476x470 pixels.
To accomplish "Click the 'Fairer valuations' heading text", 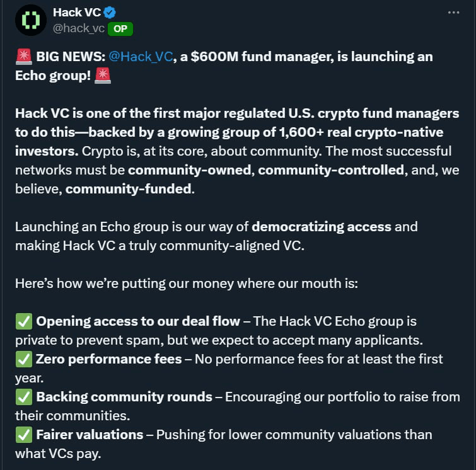I will [90, 435].
